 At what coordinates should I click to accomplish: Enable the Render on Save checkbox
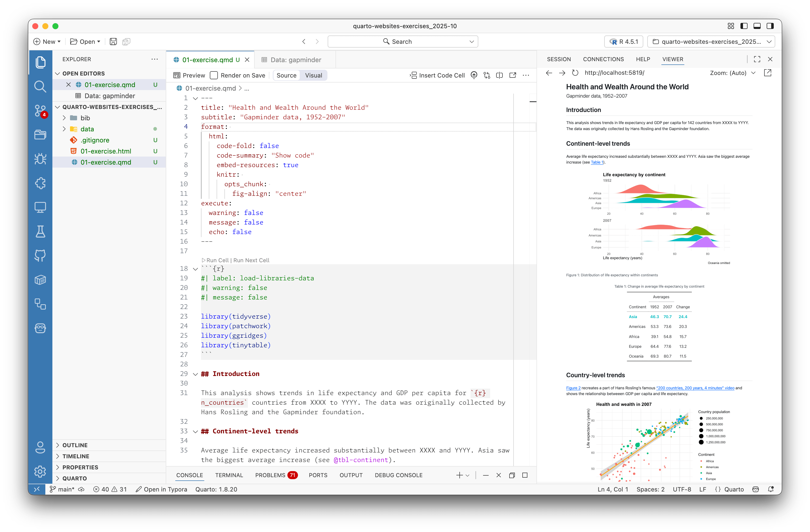tap(214, 75)
